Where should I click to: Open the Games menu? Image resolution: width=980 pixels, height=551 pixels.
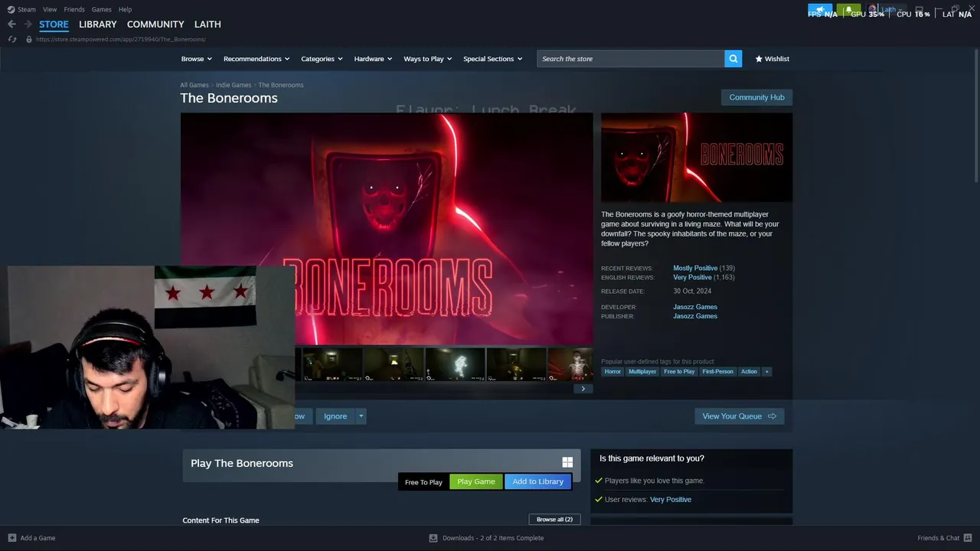click(x=101, y=9)
